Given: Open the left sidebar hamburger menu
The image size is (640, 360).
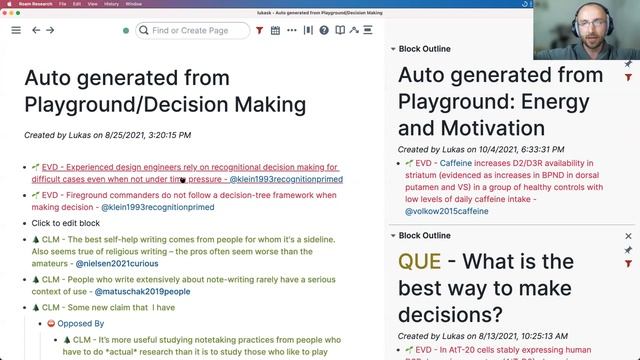Looking at the screenshot, I should tap(16, 30).
